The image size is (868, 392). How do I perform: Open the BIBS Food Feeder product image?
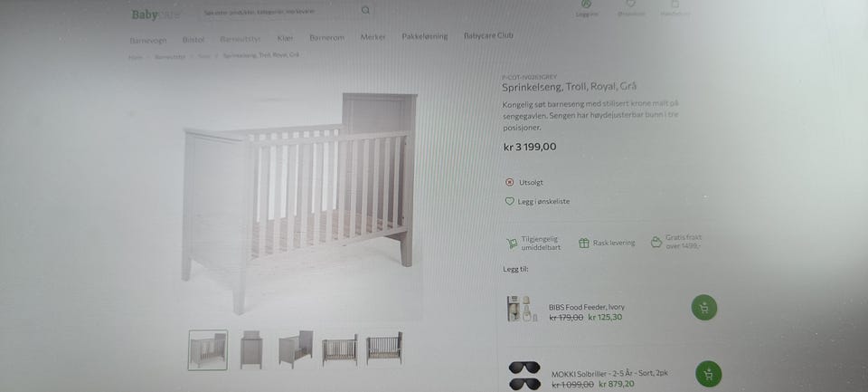pyautogui.click(x=521, y=309)
